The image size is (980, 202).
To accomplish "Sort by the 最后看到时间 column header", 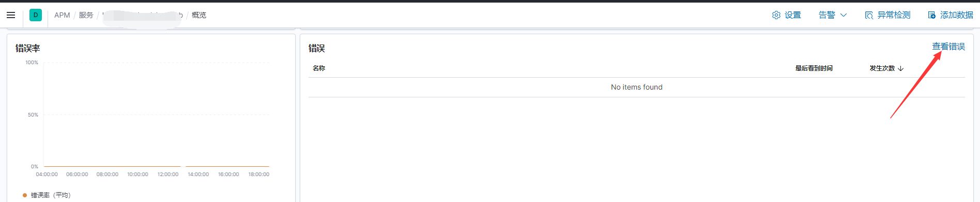I will point(814,68).
